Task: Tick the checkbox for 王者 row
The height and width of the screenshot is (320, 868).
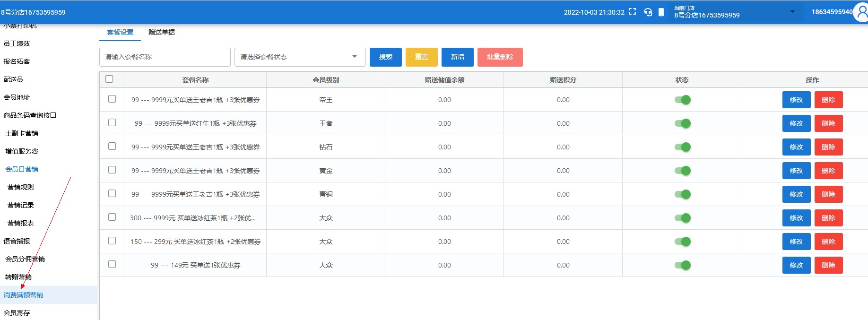Action: 112,122
